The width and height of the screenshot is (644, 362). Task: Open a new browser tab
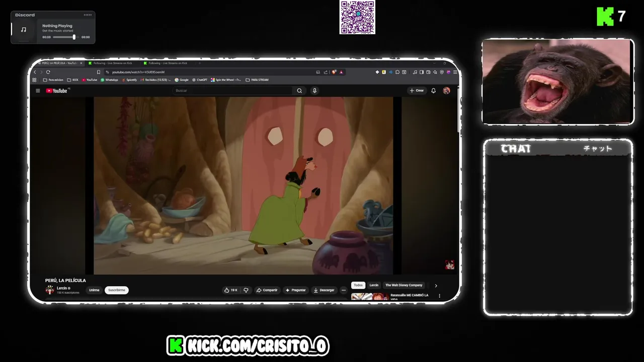point(200,63)
